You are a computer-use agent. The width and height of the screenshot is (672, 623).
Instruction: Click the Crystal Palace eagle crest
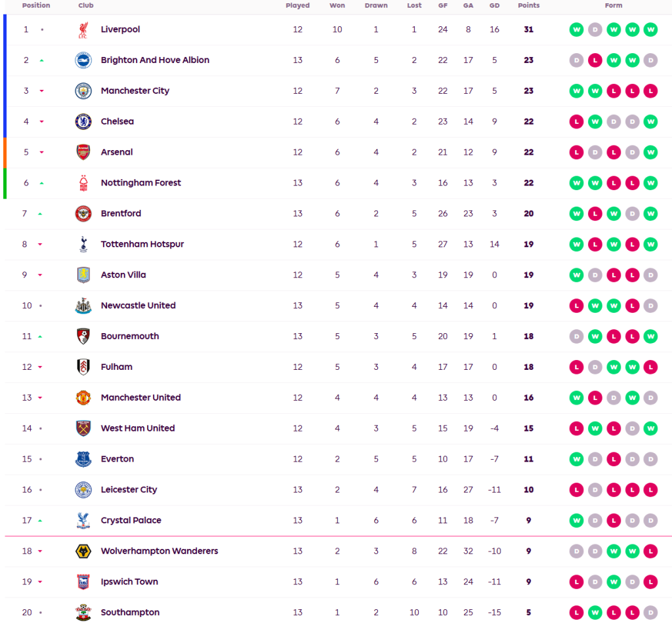click(83, 520)
